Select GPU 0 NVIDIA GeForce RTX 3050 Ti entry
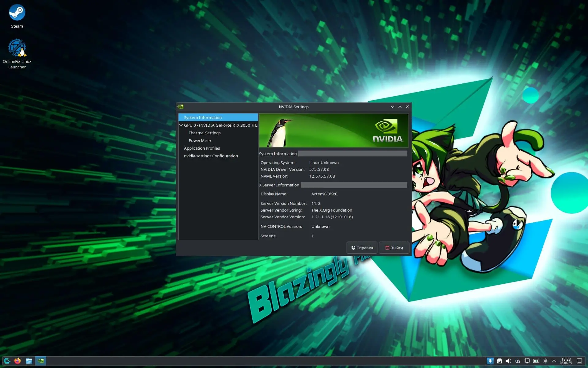The image size is (588, 368). pos(221,125)
